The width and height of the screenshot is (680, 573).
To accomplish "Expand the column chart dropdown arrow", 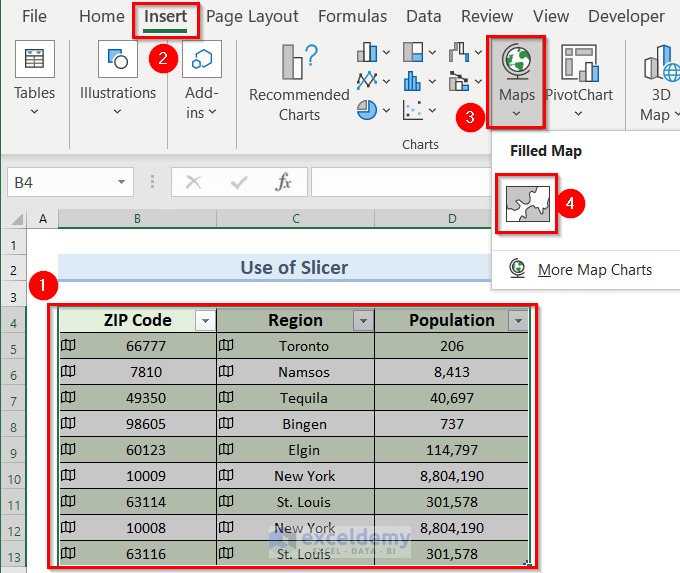I will tap(386, 52).
